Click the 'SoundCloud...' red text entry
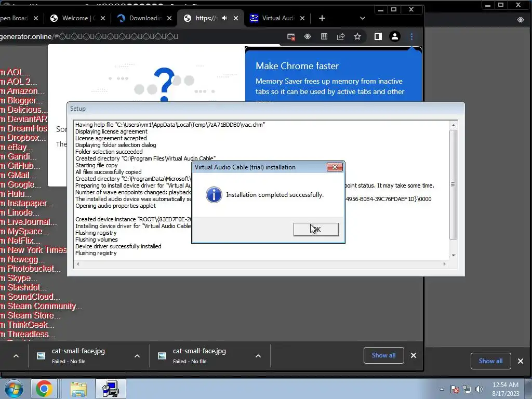 (x=30, y=297)
